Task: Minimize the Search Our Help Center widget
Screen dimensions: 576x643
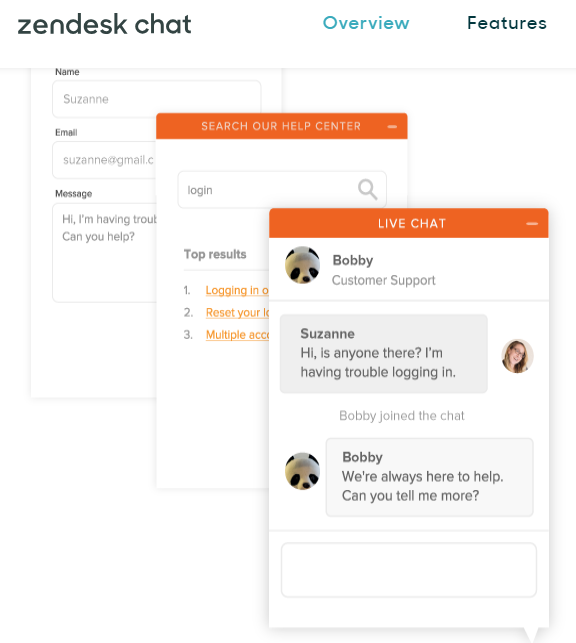Action: (x=392, y=127)
